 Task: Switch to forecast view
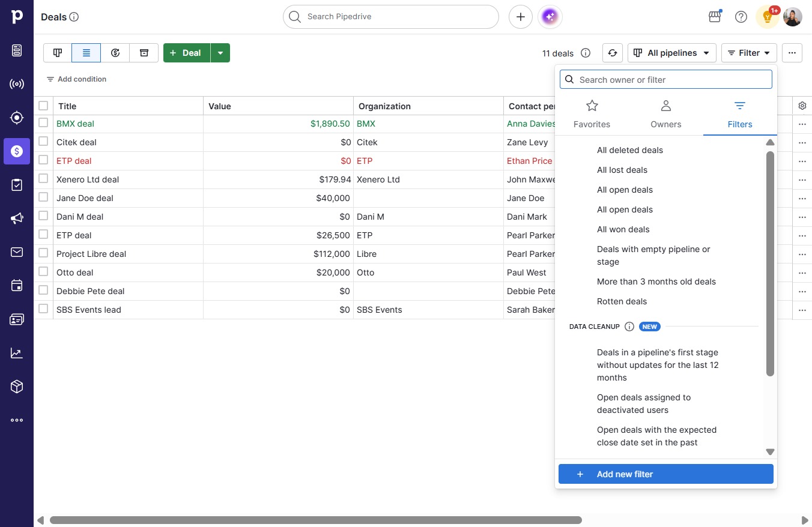tap(115, 53)
